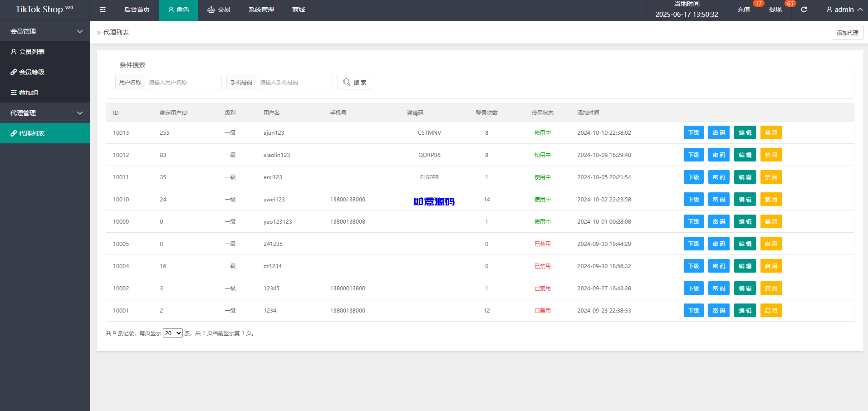Open the 商城 tab
This screenshot has width=868, height=411.
299,10
